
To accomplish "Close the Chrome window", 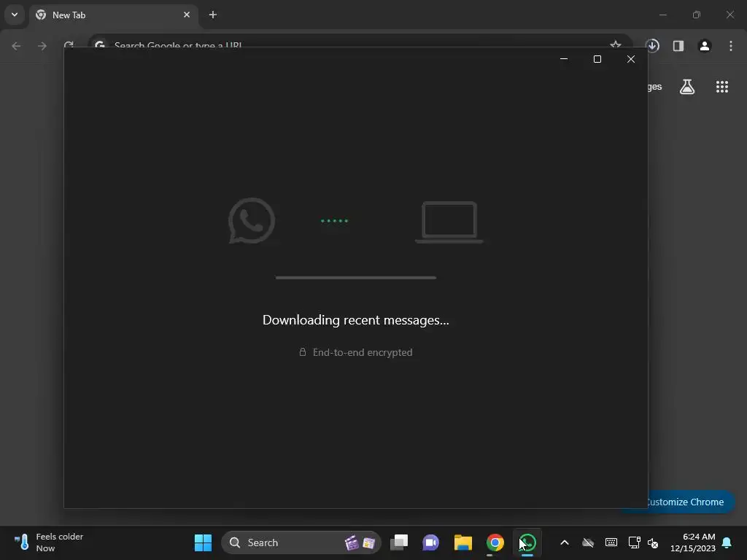I will pos(729,15).
